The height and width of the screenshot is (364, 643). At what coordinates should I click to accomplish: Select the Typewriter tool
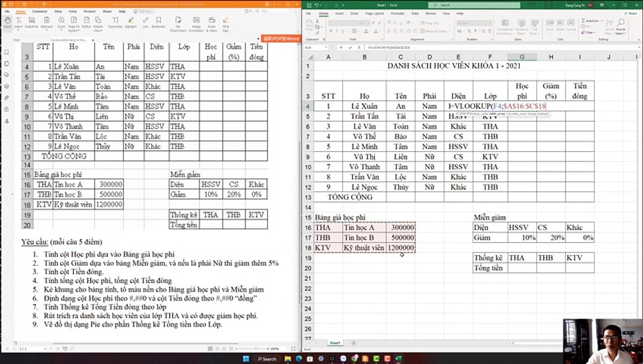[115, 22]
